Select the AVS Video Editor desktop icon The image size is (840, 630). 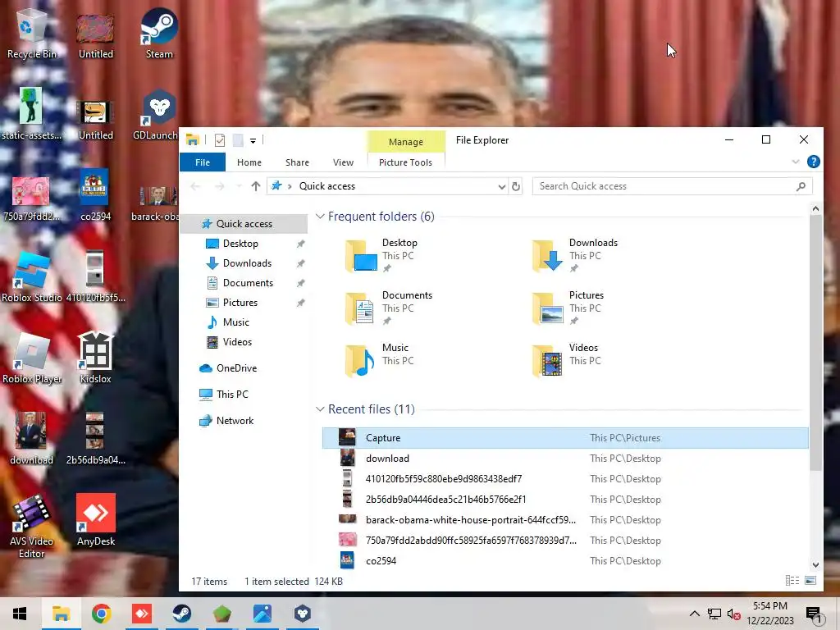pyautogui.click(x=32, y=526)
